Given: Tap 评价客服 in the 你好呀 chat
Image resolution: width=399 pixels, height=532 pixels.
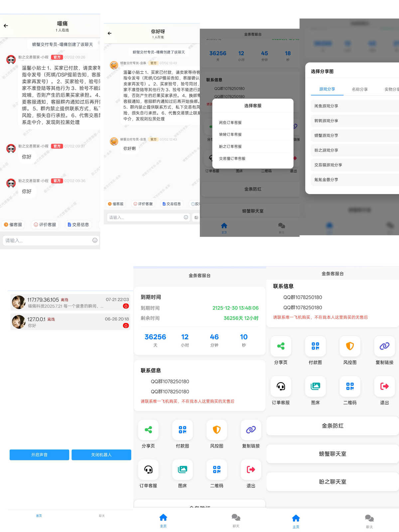Looking at the screenshot, I should click(x=143, y=204).
